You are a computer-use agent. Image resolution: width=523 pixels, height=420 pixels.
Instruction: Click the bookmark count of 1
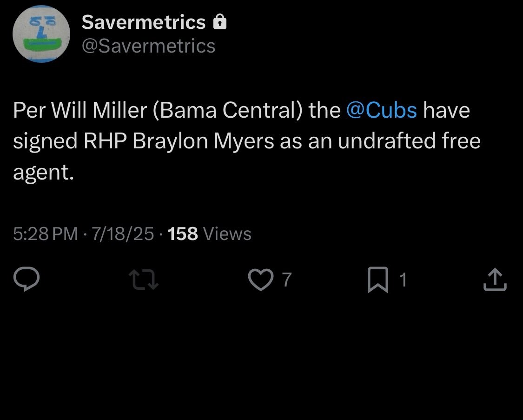[403, 280]
